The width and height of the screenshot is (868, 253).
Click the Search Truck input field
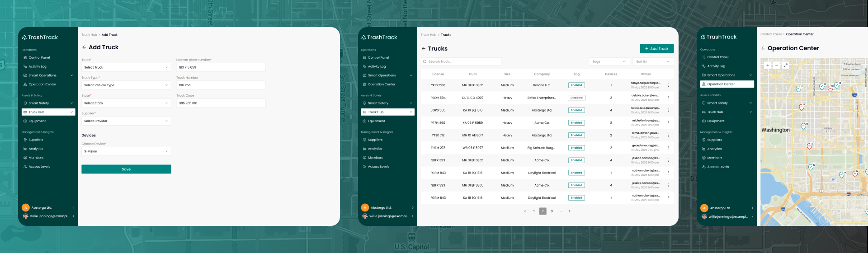(x=461, y=61)
